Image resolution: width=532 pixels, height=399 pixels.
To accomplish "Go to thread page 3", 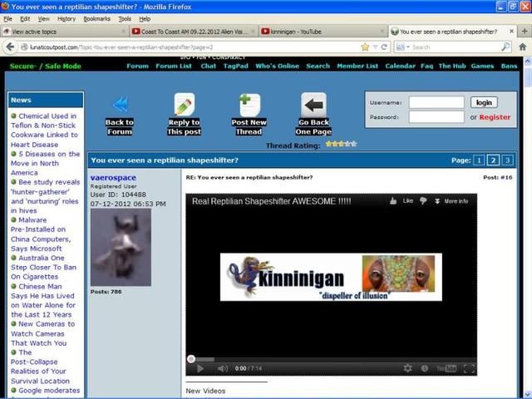I will (x=507, y=160).
